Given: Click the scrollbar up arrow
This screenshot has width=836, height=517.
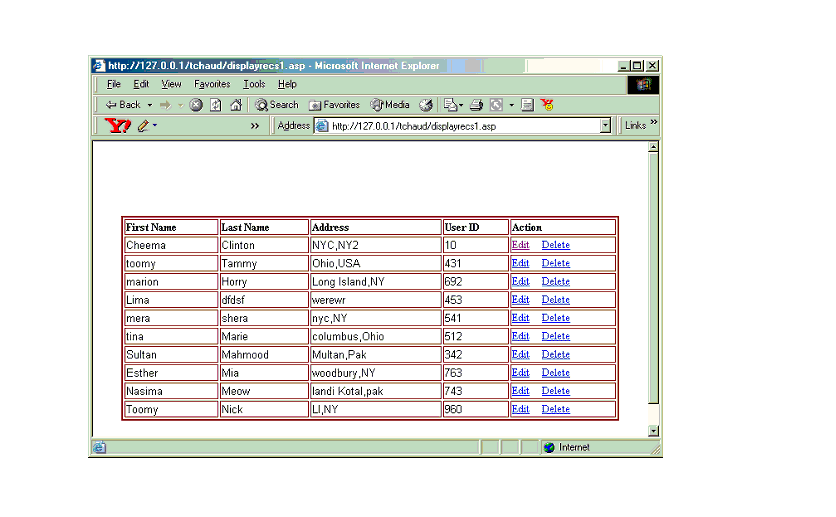Looking at the screenshot, I should pyautogui.click(x=654, y=147).
